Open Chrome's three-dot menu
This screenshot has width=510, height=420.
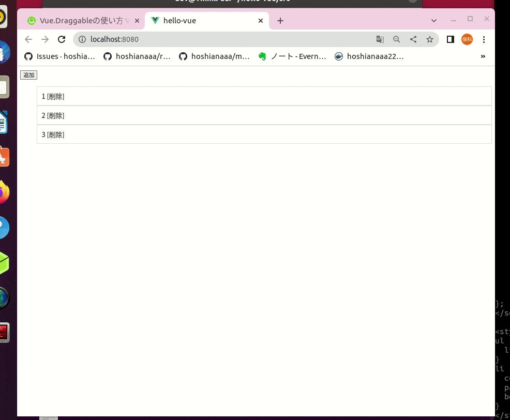point(484,39)
